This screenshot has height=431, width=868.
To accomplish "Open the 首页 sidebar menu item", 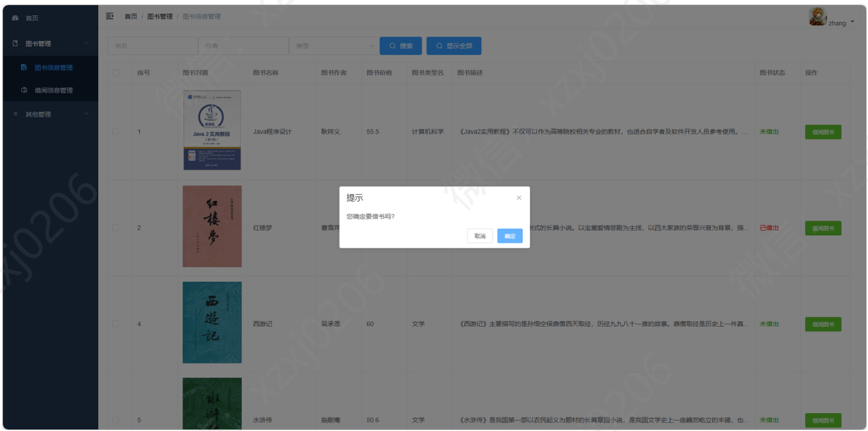I will click(51, 18).
